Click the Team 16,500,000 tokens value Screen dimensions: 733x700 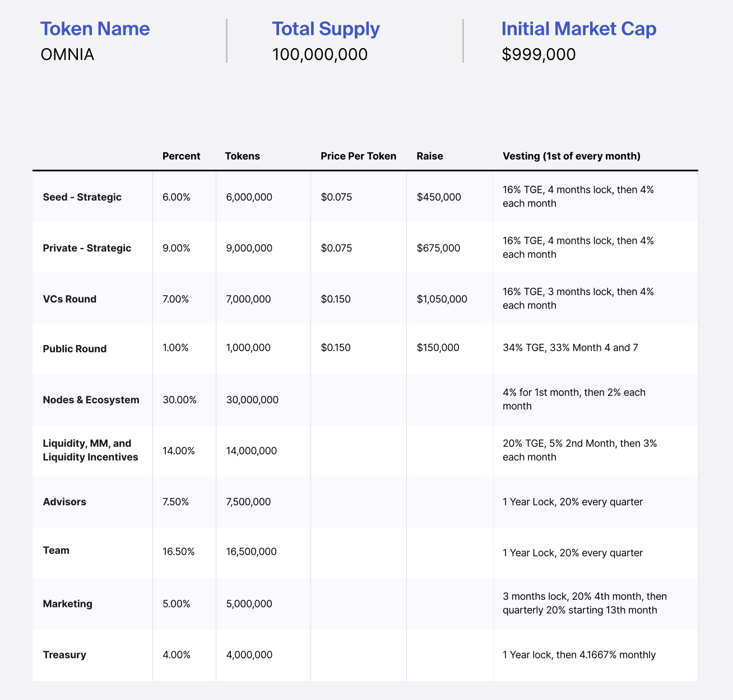[x=250, y=551]
